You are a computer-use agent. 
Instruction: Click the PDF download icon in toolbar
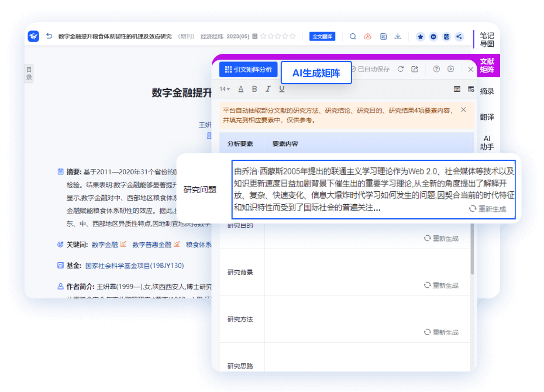[x=367, y=36]
